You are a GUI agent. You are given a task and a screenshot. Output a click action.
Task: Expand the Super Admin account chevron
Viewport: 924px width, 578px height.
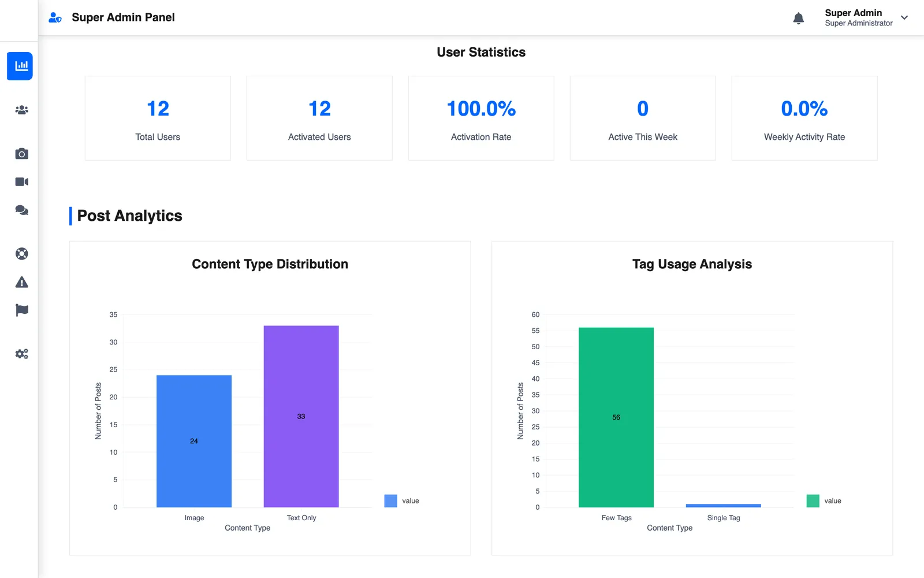(904, 18)
